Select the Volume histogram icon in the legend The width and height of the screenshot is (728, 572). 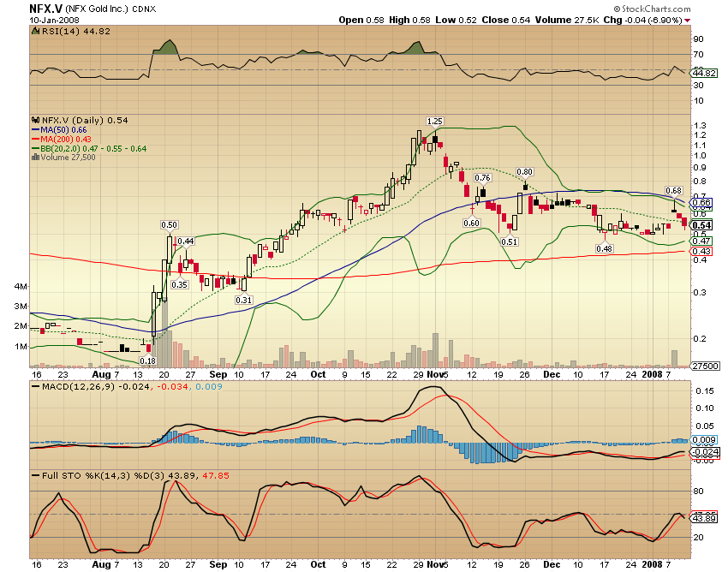[x=36, y=157]
